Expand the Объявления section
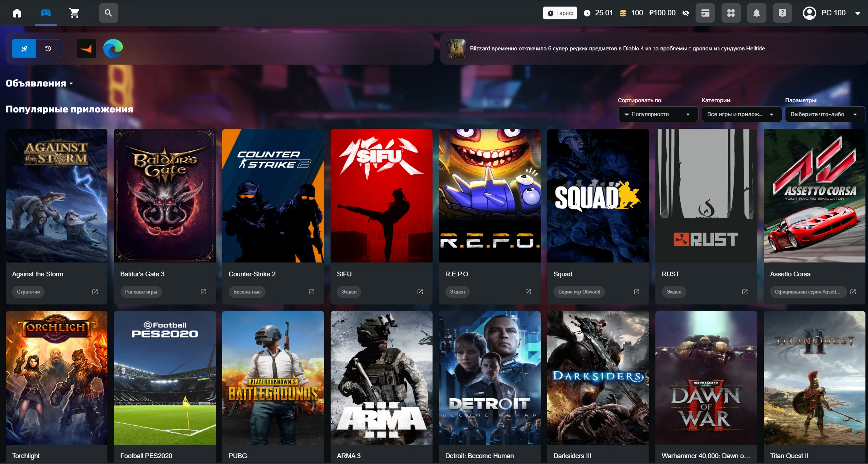The height and width of the screenshot is (464, 868). 39,83
